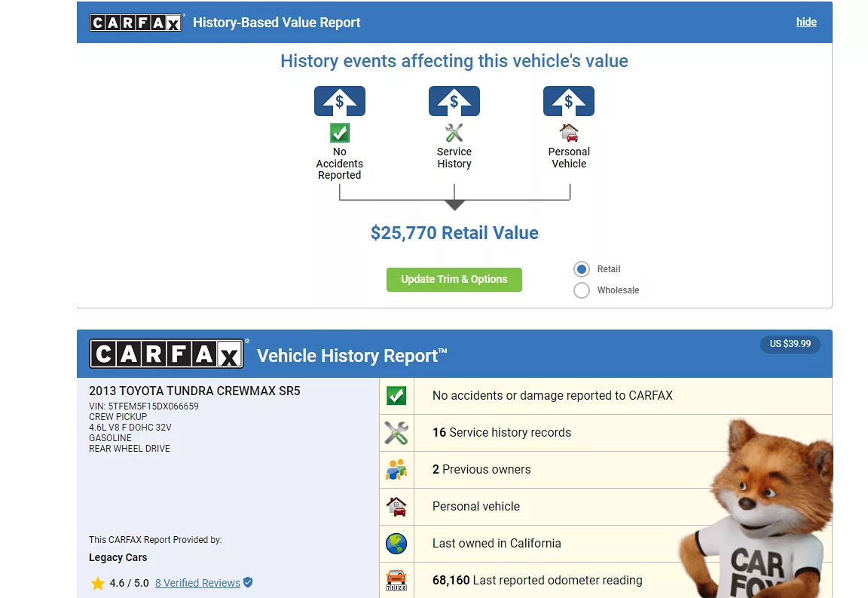The width and height of the screenshot is (868, 598).
Task: Click the US $39.99 price badge
Action: (790, 344)
